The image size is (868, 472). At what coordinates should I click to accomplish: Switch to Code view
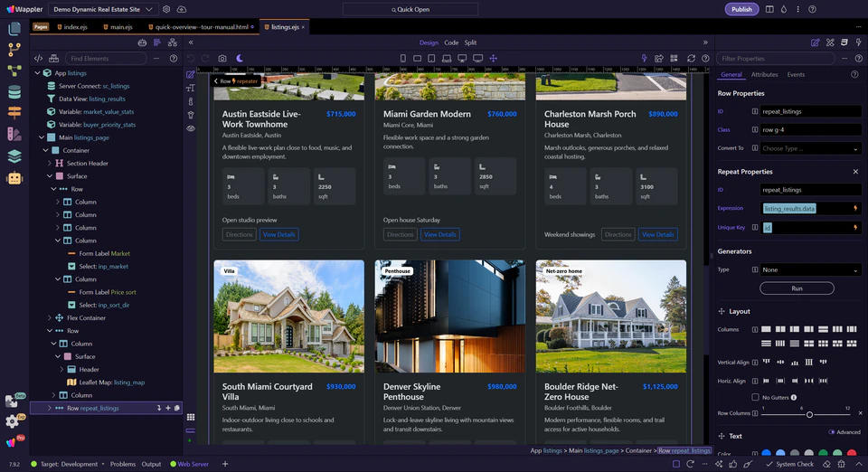[451, 42]
